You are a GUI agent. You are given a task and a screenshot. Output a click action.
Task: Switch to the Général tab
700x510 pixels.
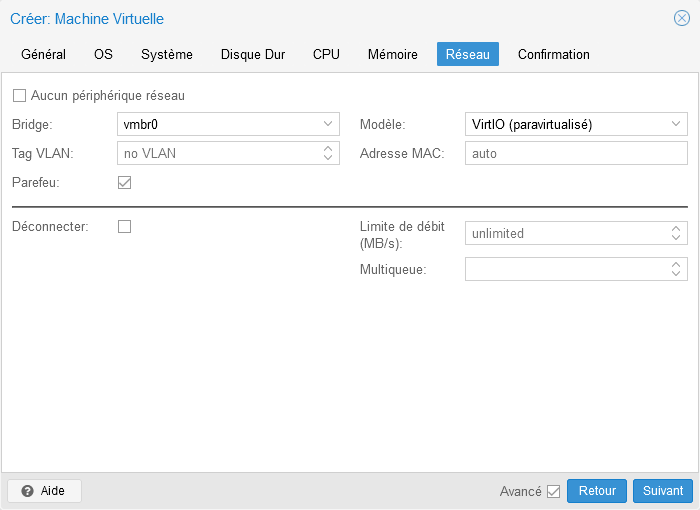click(x=43, y=54)
